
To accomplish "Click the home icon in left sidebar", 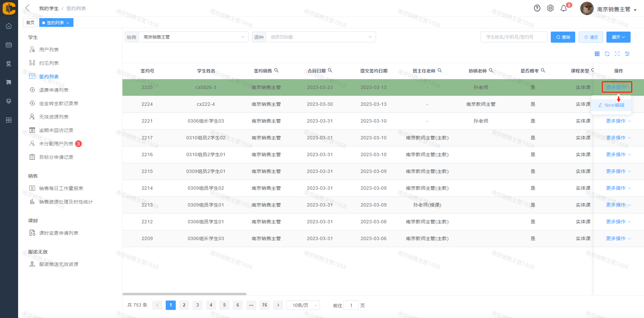I will coord(9,26).
